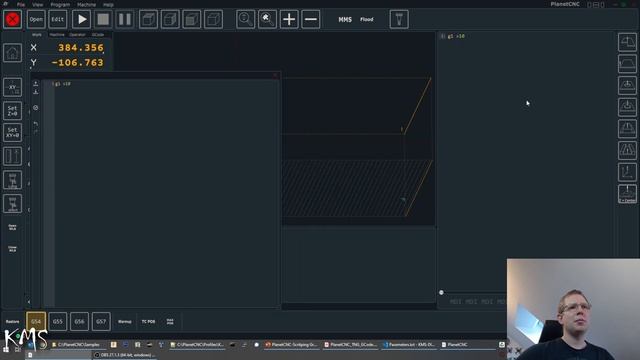Open the Help menu
The width and height of the screenshot is (640, 360).
pyautogui.click(x=108, y=4)
